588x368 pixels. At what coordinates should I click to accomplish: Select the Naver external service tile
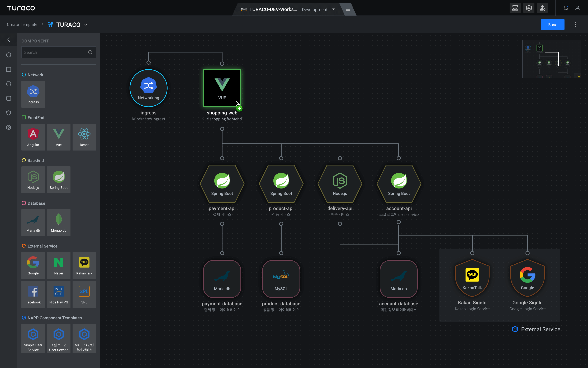click(x=59, y=265)
